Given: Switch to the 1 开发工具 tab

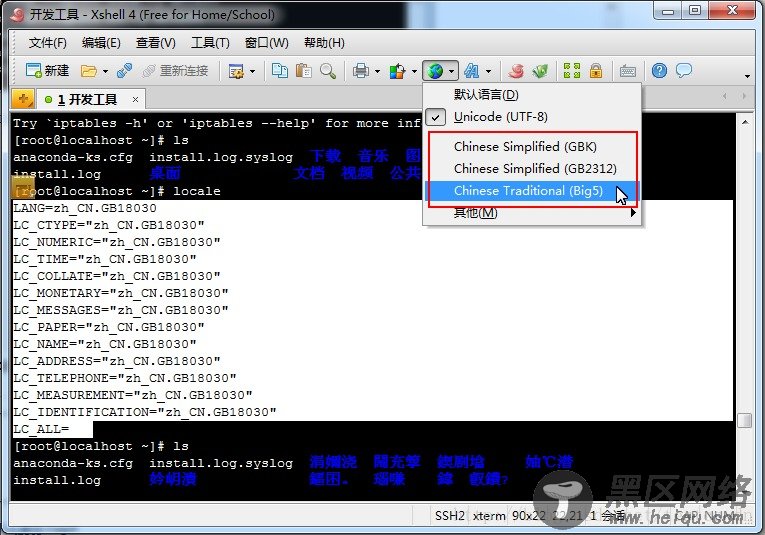Looking at the screenshot, I should pos(87,100).
